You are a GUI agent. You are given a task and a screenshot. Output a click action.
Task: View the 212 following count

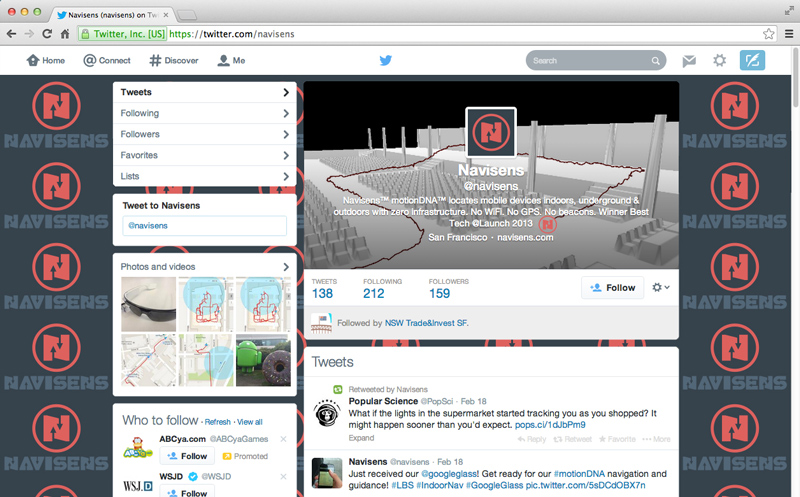pos(382,289)
